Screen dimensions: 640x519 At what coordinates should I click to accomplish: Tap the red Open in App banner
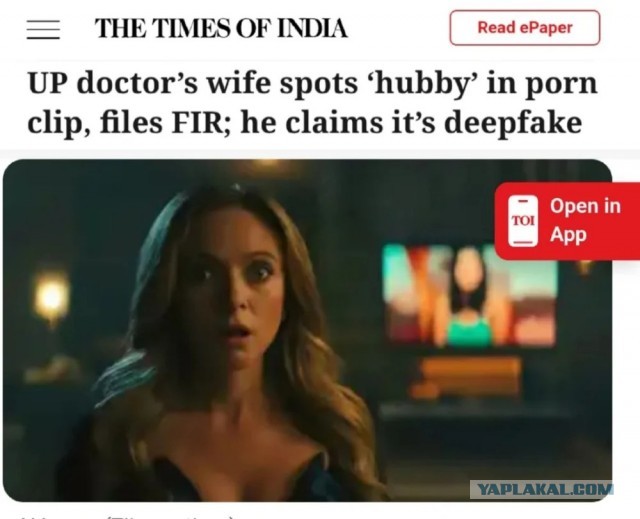tap(567, 221)
